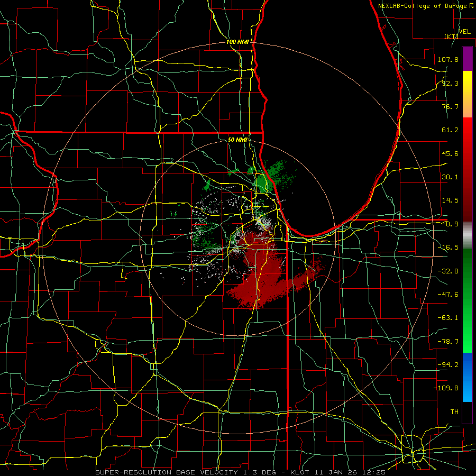Screen dimensions: 476x476
Task: Click the -32.0 velocity legend value
Action: (448, 271)
